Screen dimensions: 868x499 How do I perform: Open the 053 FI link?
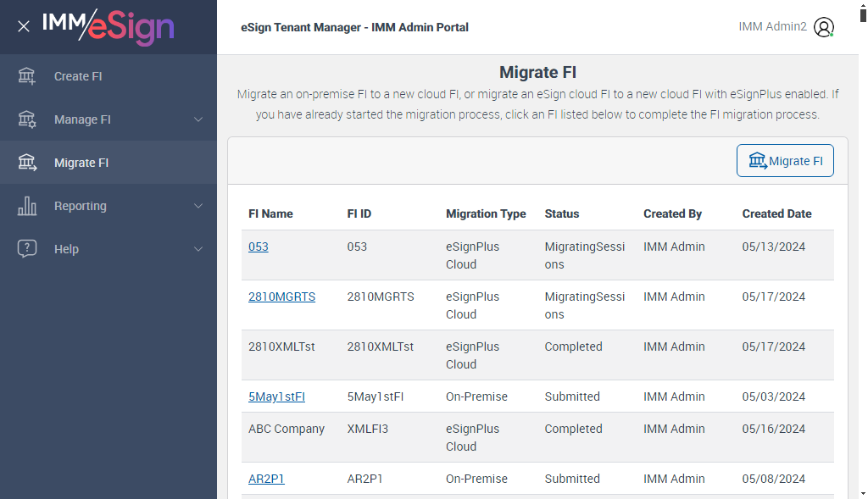click(258, 247)
